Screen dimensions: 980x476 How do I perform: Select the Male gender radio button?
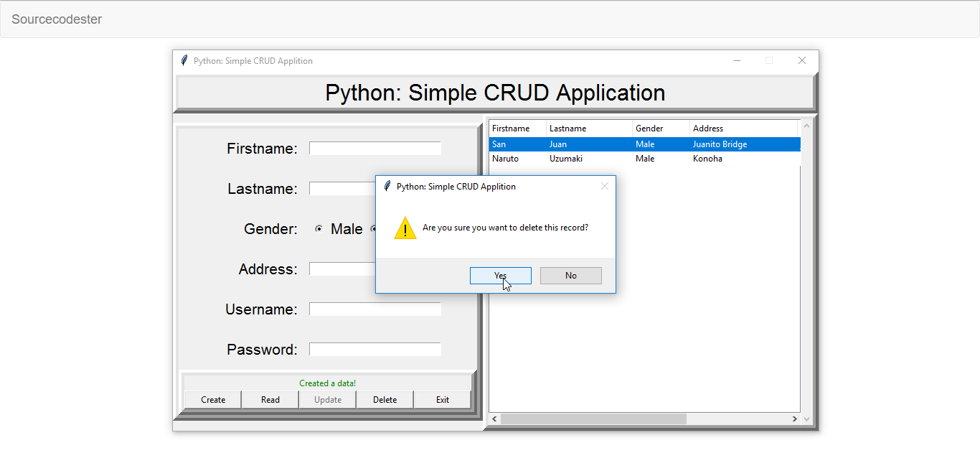tap(319, 228)
